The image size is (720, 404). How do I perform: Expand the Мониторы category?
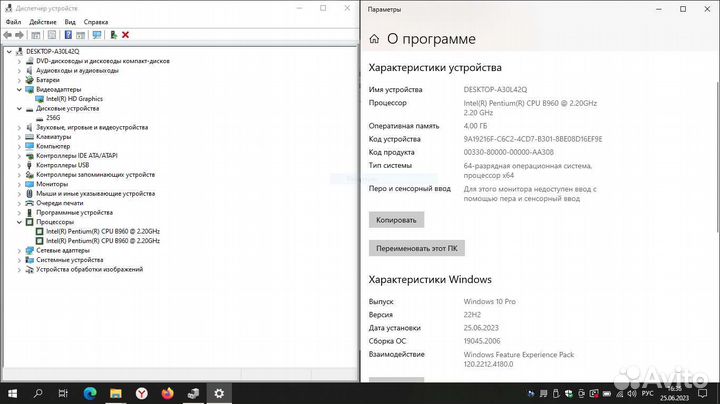coord(19,184)
